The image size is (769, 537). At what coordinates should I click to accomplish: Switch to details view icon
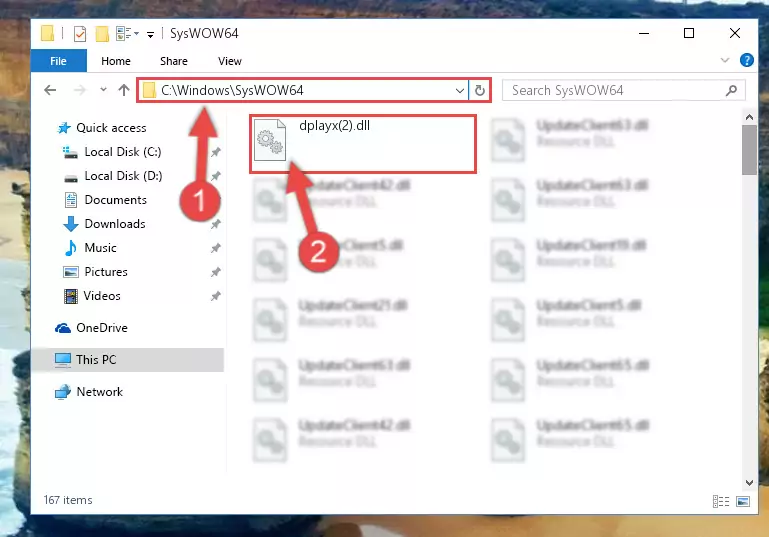pos(720,501)
